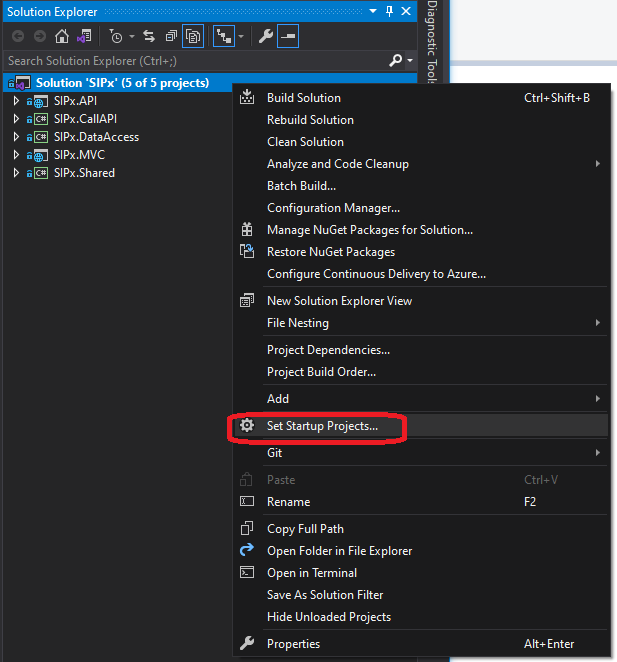Image resolution: width=617 pixels, height=662 pixels.
Task: Click the SIPx.MVC web project icon
Action: pos(41,155)
